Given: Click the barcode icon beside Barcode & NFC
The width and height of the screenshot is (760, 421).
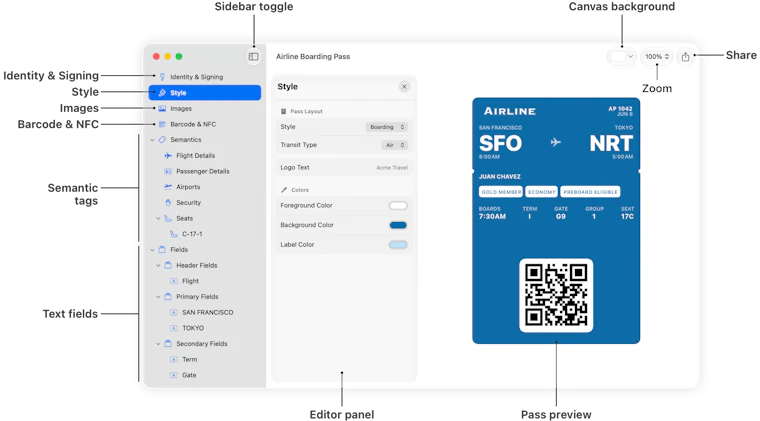Looking at the screenshot, I should click(162, 124).
